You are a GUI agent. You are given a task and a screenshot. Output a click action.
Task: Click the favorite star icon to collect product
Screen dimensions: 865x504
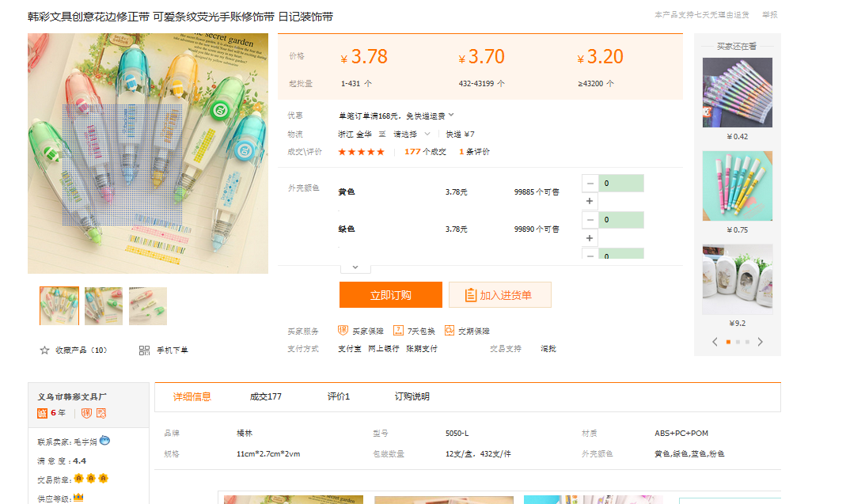point(44,351)
